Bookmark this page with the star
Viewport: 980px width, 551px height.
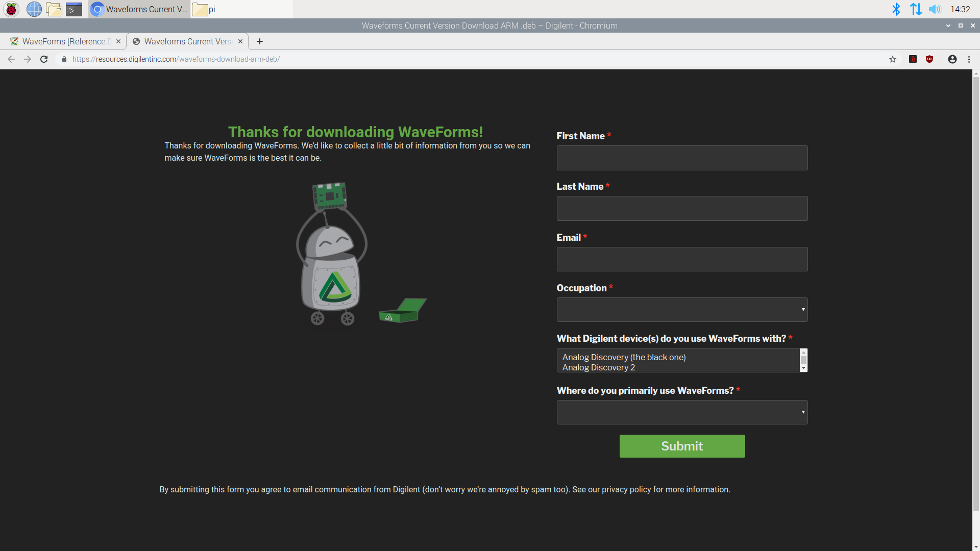point(893,59)
